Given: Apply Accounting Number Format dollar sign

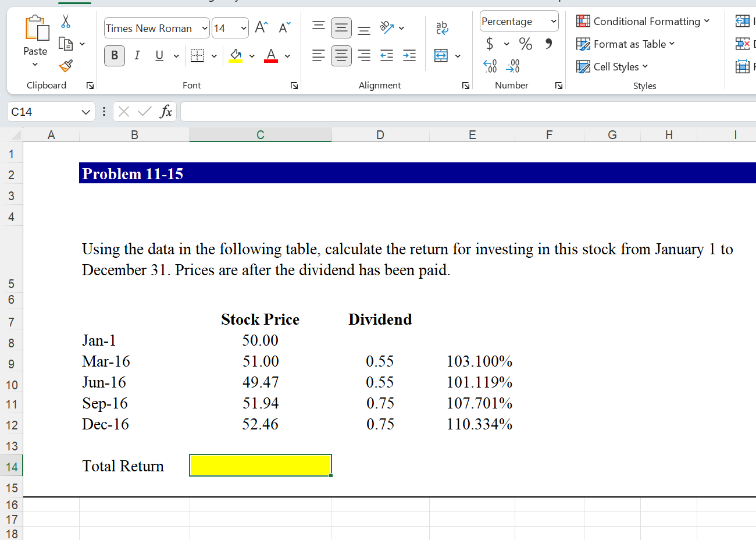Looking at the screenshot, I should pos(490,44).
